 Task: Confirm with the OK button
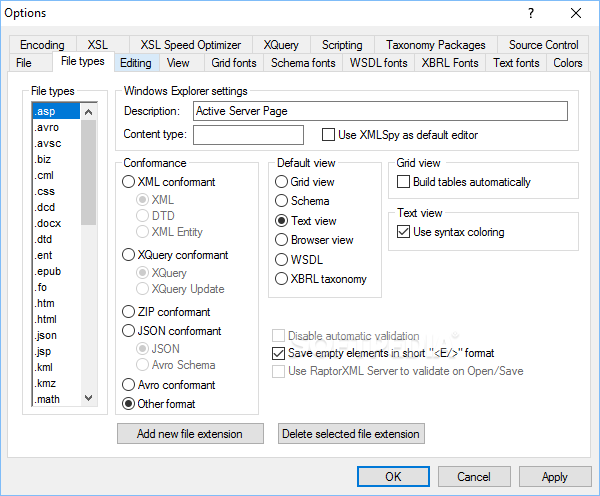(393, 476)
